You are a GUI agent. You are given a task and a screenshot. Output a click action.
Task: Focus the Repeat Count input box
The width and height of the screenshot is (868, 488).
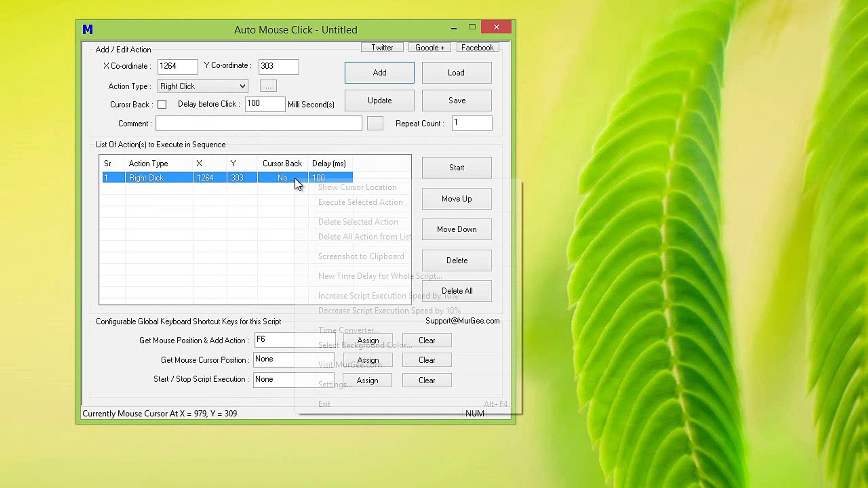click(x=472, y=123)
